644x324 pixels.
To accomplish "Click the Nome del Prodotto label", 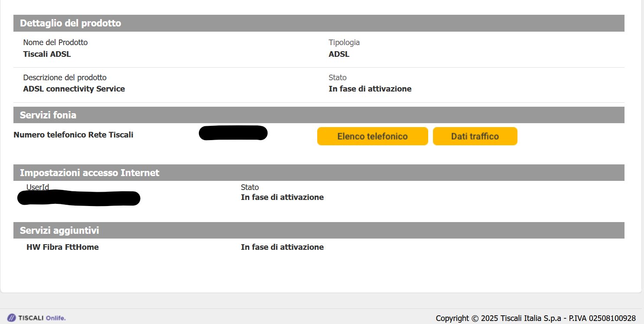I will click(55, 43).
